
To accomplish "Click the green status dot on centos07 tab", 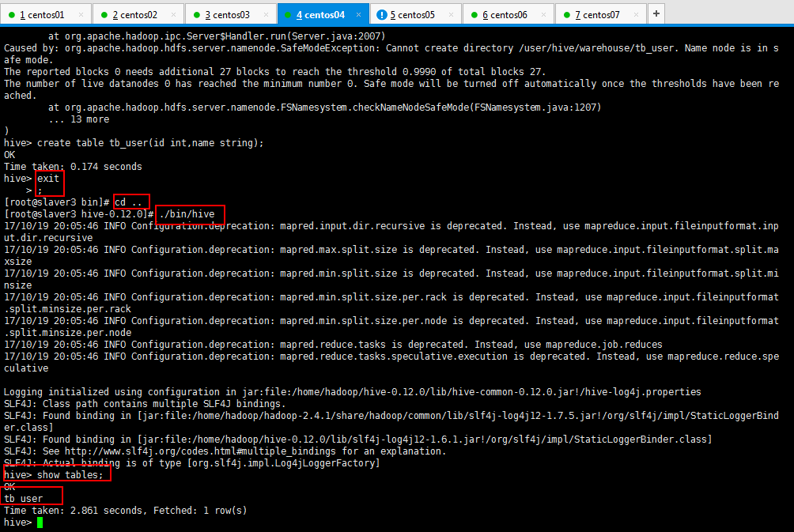I will click(x=567, y=15).
